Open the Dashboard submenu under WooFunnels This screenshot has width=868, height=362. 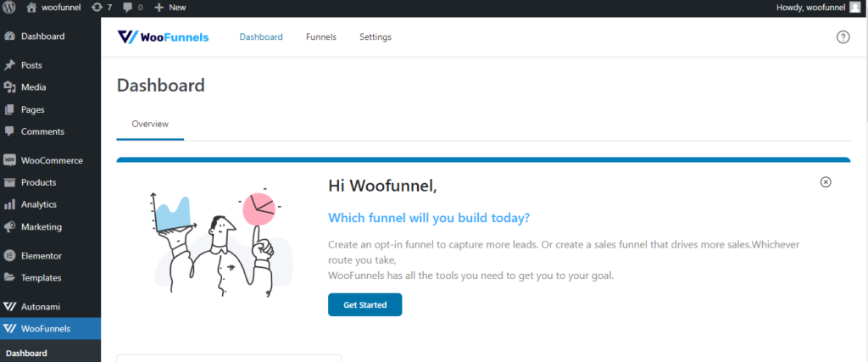(x=26, y=354)
